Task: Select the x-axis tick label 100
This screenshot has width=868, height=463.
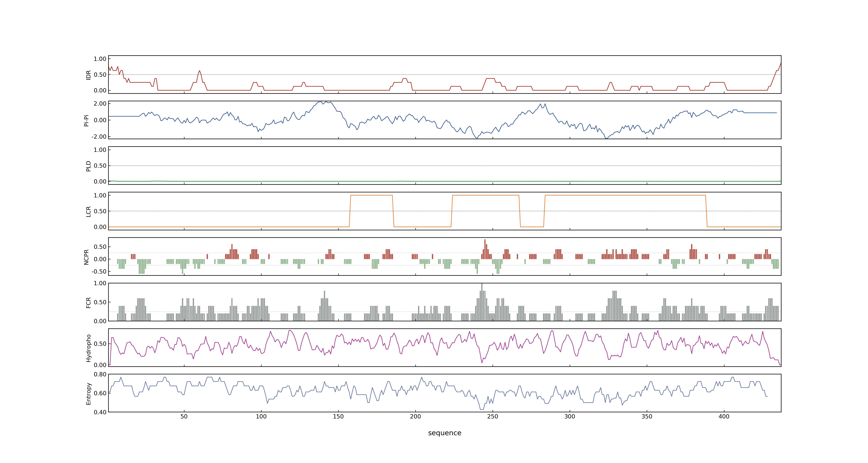Action: 261,416
